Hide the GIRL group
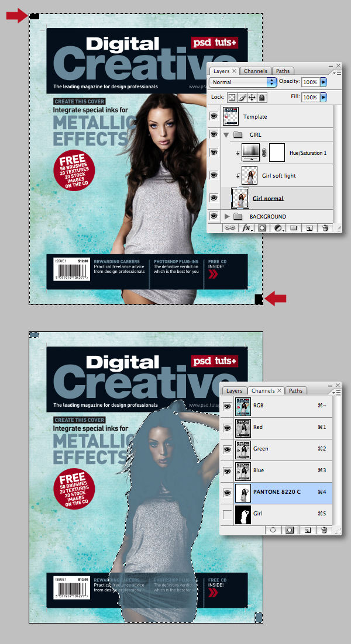The width and height of the screenshot is (351, 644). (214, 134)
